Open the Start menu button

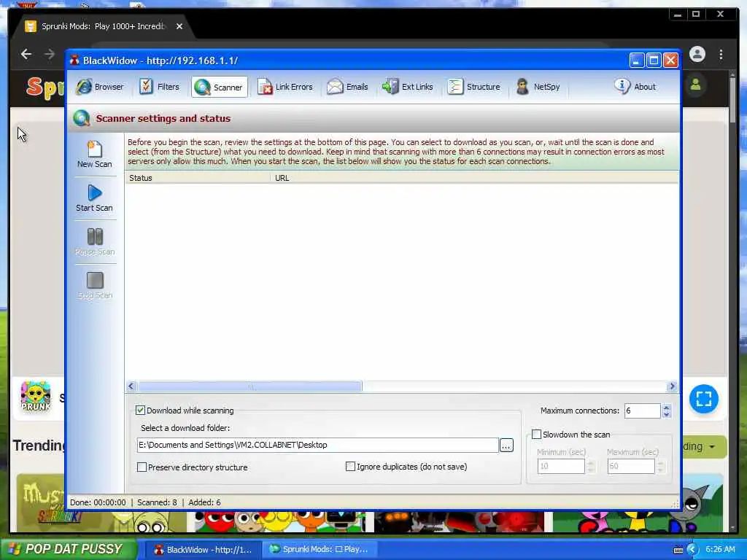point(69,549)
